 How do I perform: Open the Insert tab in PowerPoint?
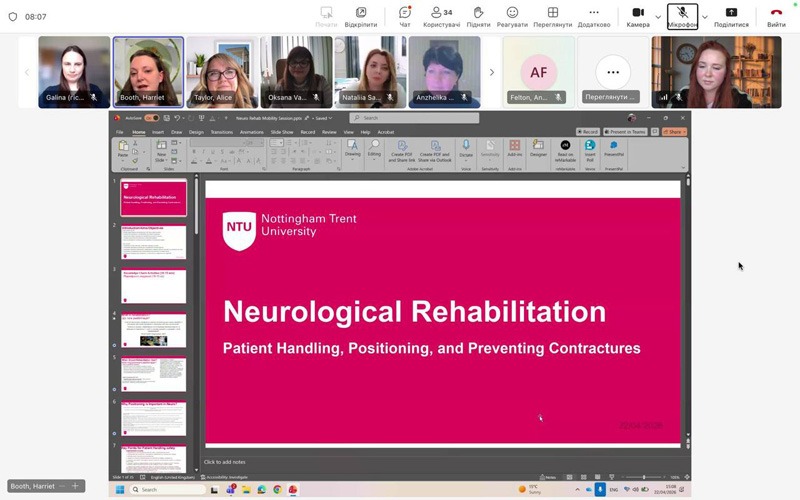tap(158, 132)
